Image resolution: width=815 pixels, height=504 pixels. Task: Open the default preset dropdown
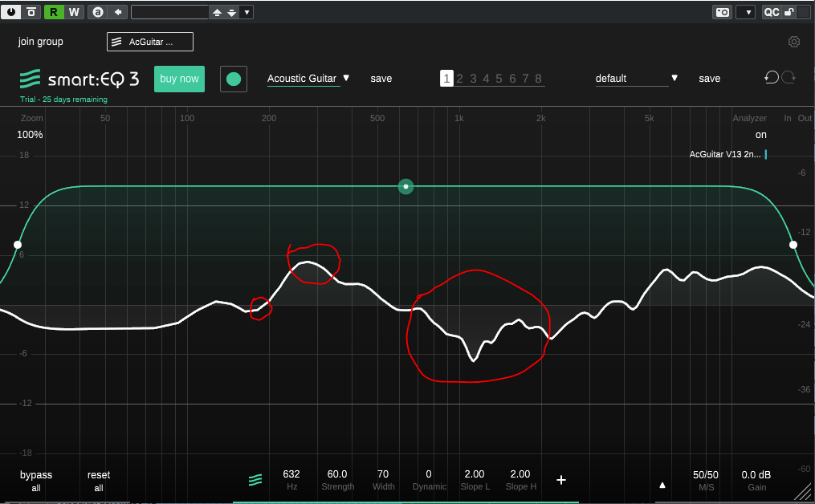click(637, 79)
